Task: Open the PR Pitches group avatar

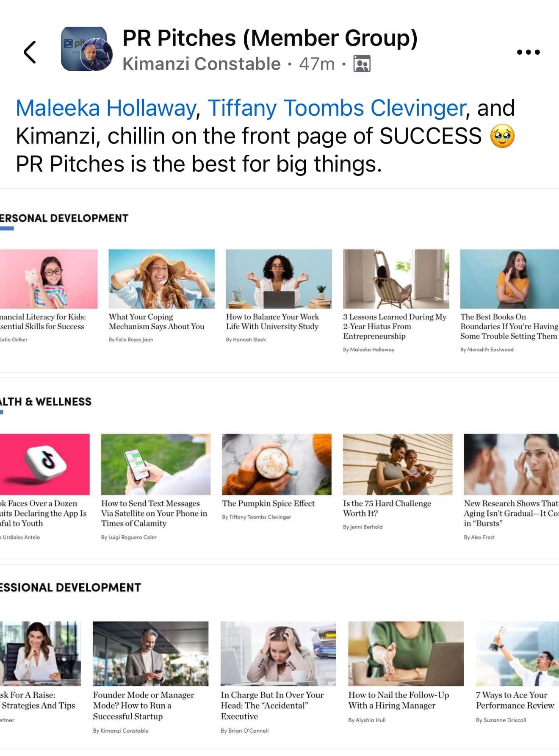Action: 87,49
